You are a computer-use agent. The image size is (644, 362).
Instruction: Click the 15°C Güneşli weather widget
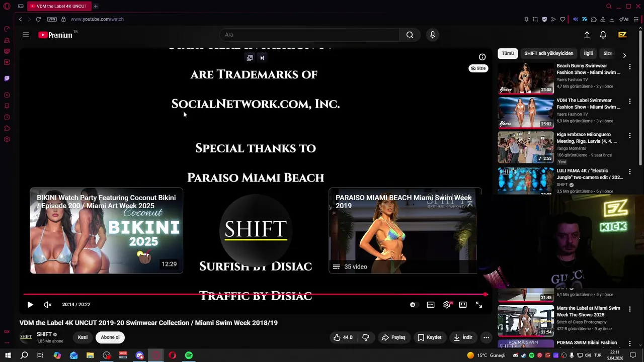486,355
